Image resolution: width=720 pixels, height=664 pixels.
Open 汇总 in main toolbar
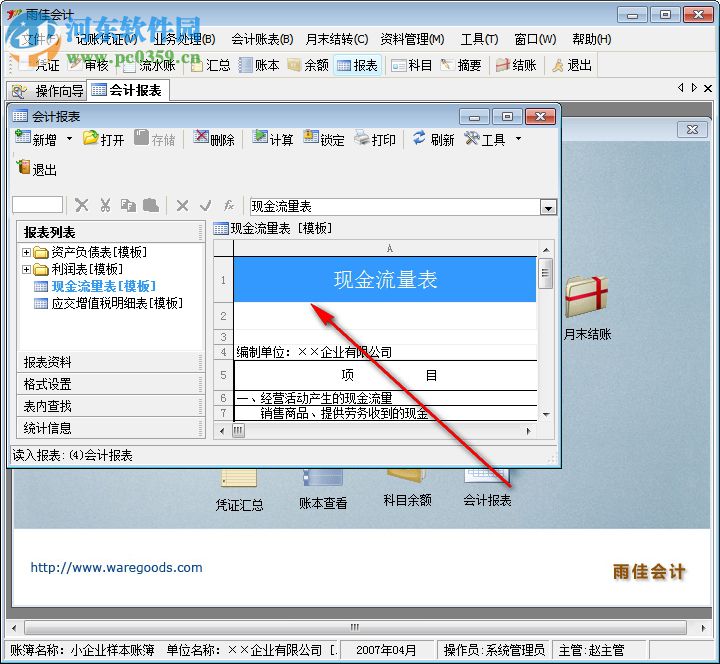click(x=210, y=65)
